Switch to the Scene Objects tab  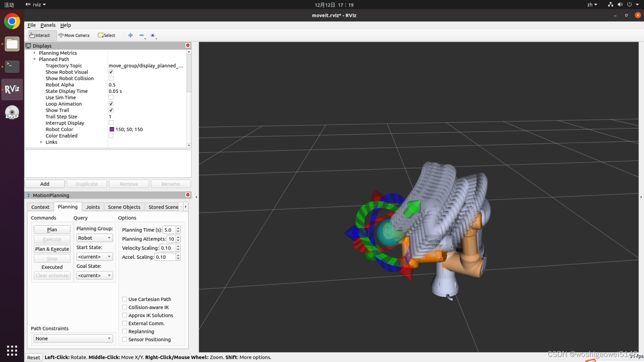(x=124, y=207)
